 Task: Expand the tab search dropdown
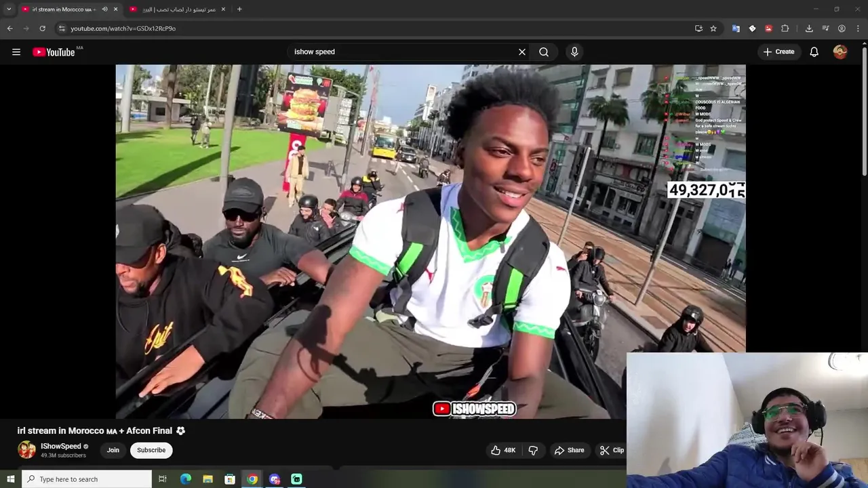tap(9, 9)
